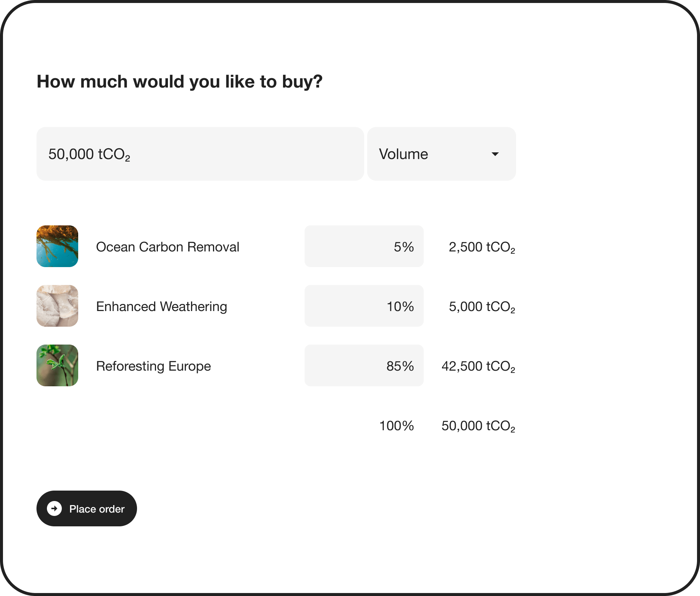The width and height of the screenshot is (700, 596).
Task: Select the Enhanced Weathering project name
Action: click(x=162, y=307)
